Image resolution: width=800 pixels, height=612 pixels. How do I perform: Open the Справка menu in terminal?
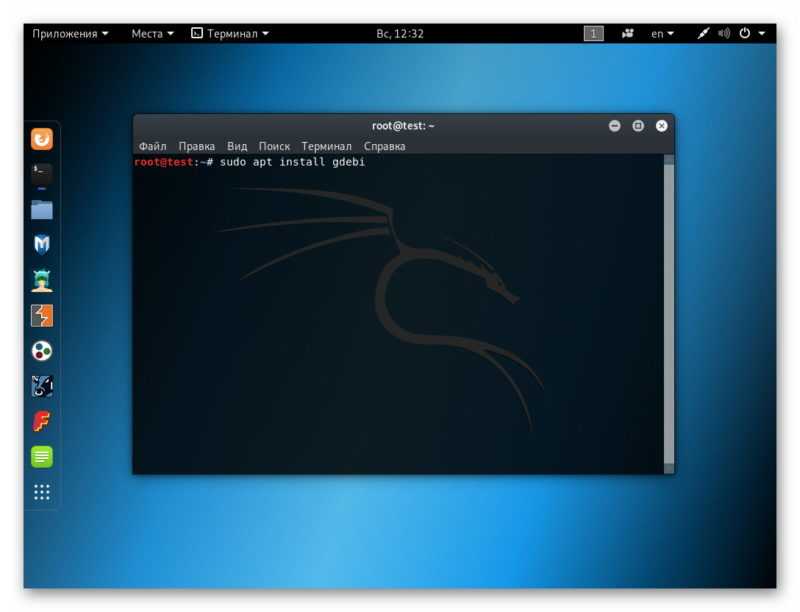(x=385, y=146)
